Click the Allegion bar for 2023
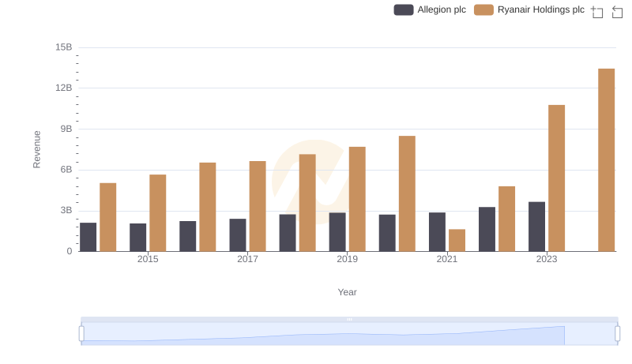This screenshot has height=364, width=632. pyautogui.click(x=536, y=227)
